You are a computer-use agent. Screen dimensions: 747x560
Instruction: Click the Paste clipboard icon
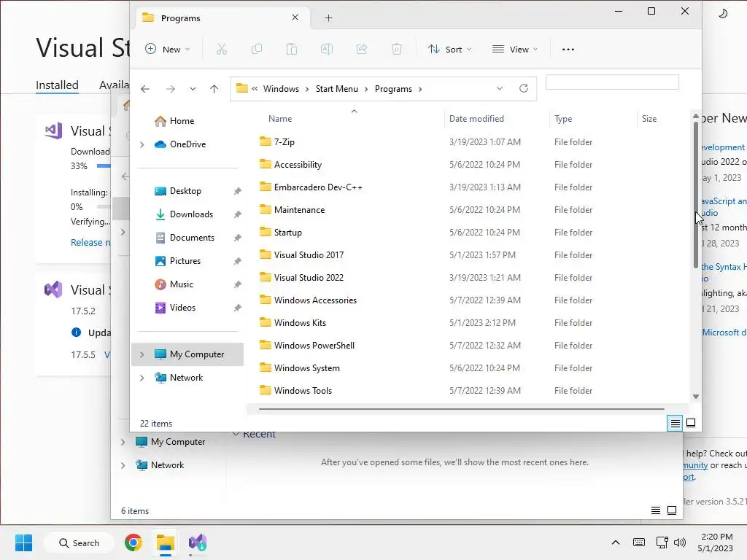pos(292,49)
